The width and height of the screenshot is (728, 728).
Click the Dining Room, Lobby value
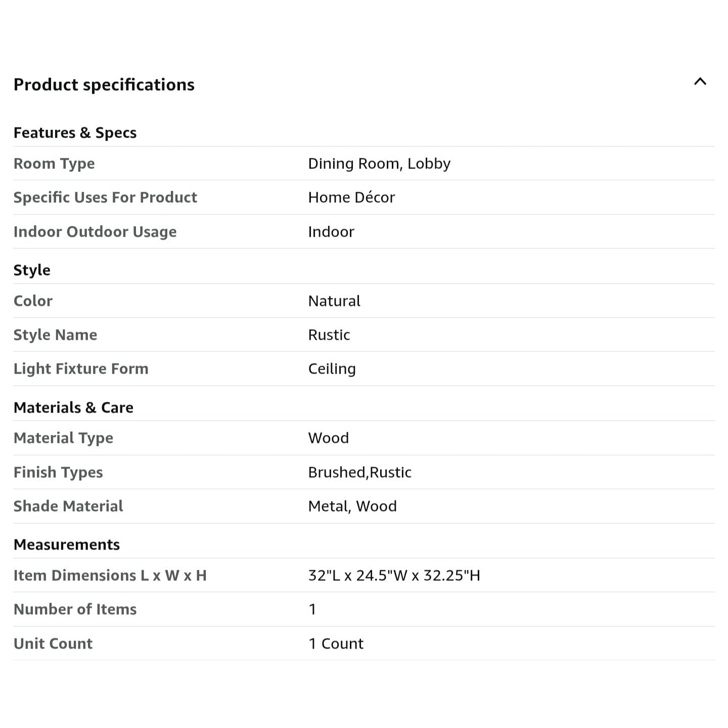tap(379, 163)
